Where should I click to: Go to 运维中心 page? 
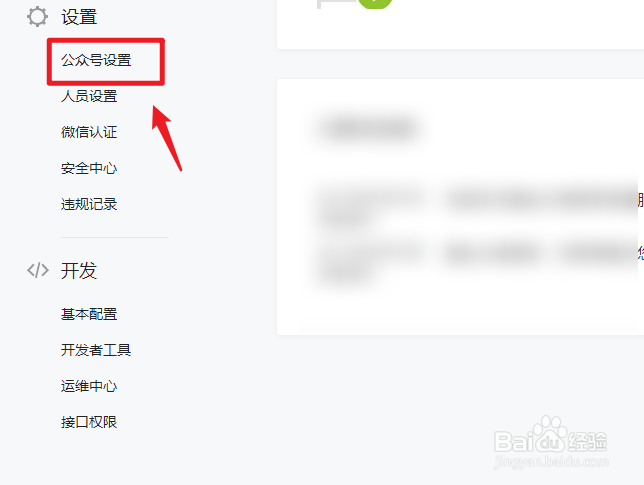[89, 386]
